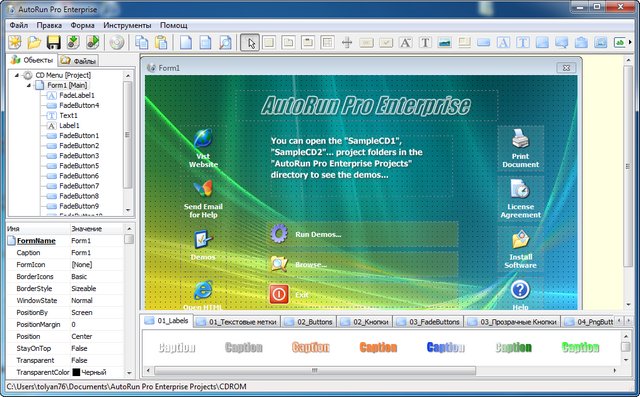Copy selection using the copy toolbar icon
This screenshot has height=397, width=640.
[x=142, y=42]
